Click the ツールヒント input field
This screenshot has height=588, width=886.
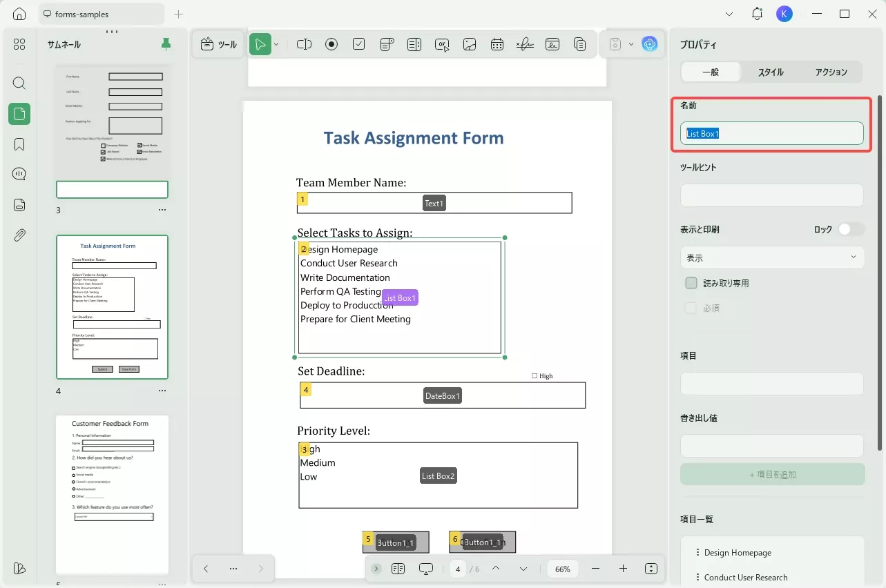[772, 195]
